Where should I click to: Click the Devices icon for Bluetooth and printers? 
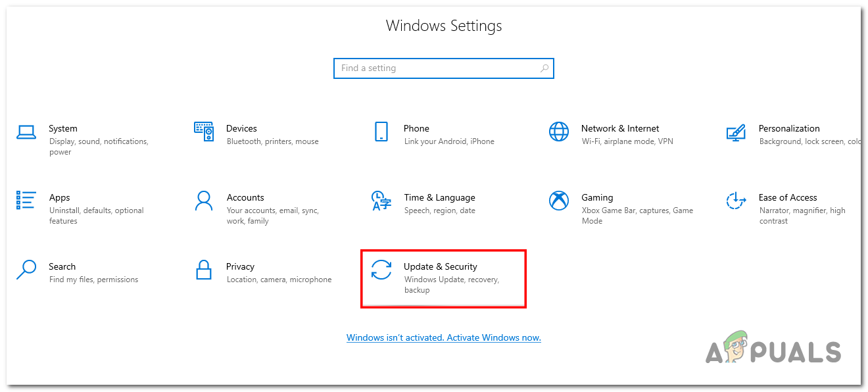[204, 132]
